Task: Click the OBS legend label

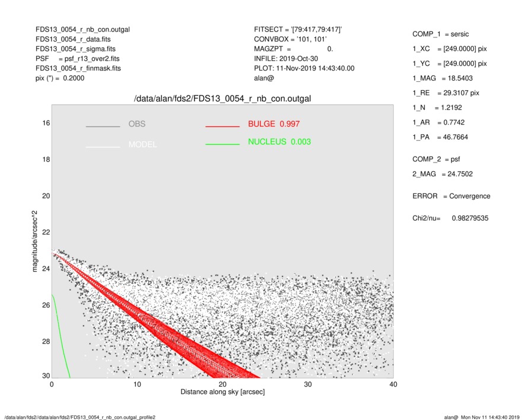Action: click(x=137, y=124)
